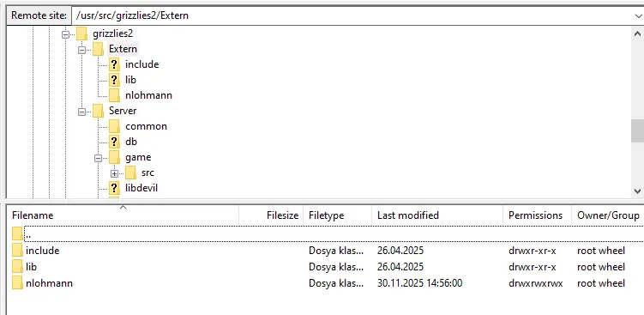644x315 pixels.
Task: Click the common folder icon in tree
Action: point(115,126)
